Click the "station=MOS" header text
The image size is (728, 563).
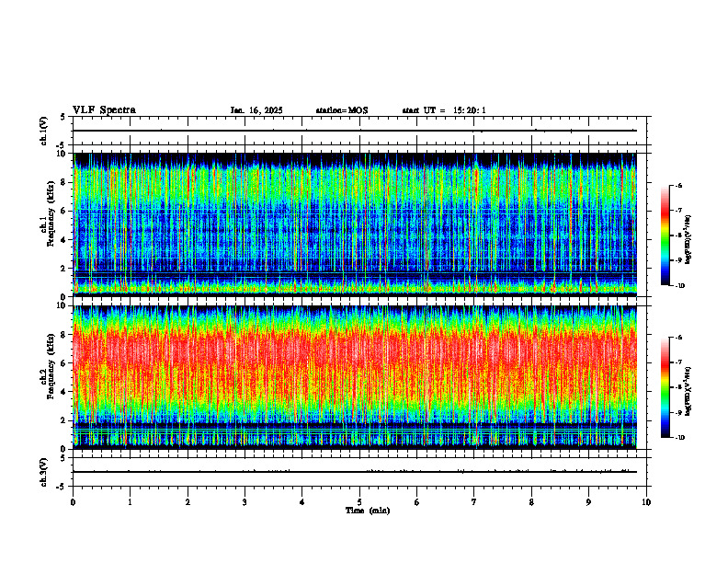[342, 110]
